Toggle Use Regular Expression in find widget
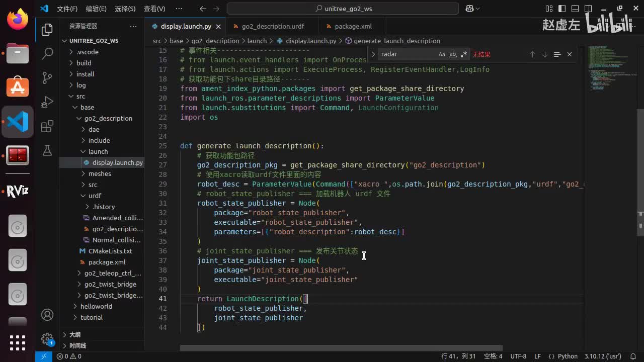The width and height of the screenshot is (644, 362). tap(464, 54)
